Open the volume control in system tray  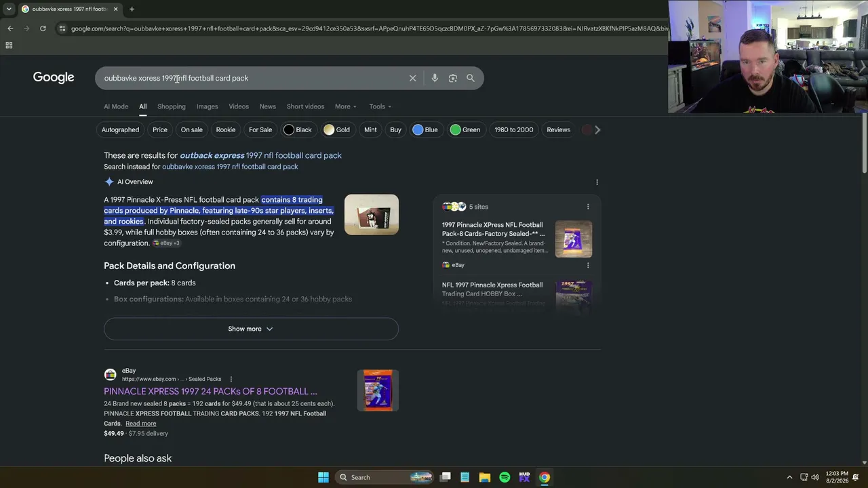815,477
